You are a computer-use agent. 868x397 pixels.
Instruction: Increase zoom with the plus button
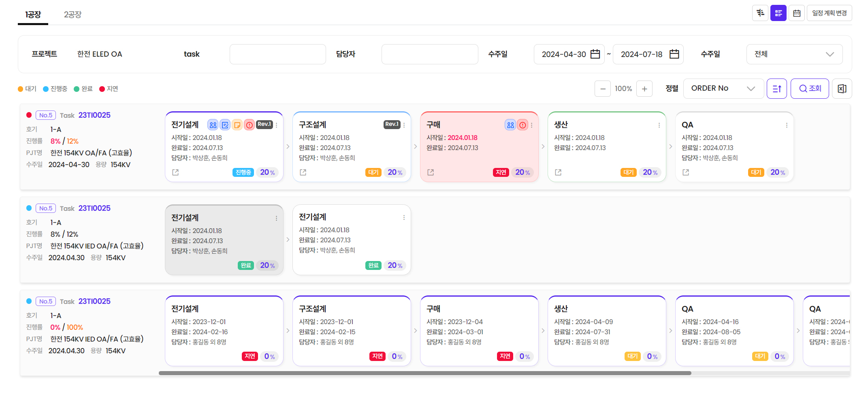coord(644,89)
